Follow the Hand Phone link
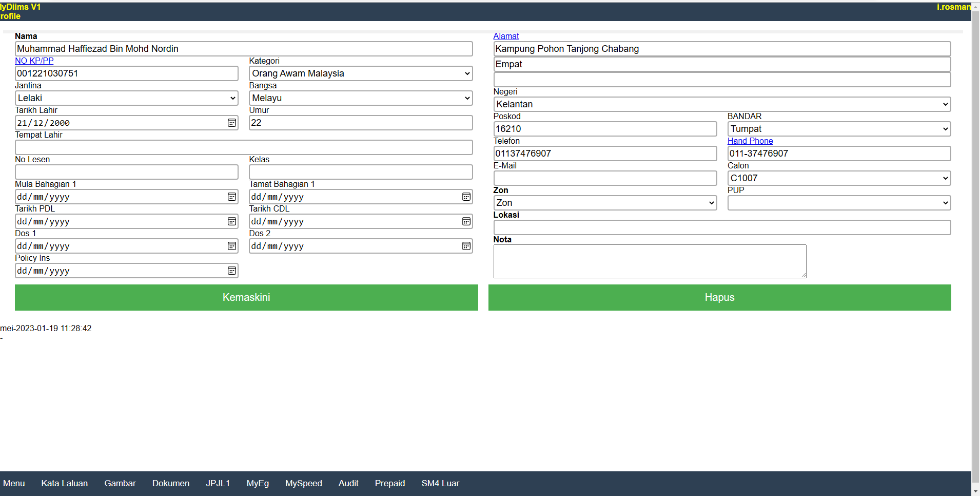 (x=750, y=141)
